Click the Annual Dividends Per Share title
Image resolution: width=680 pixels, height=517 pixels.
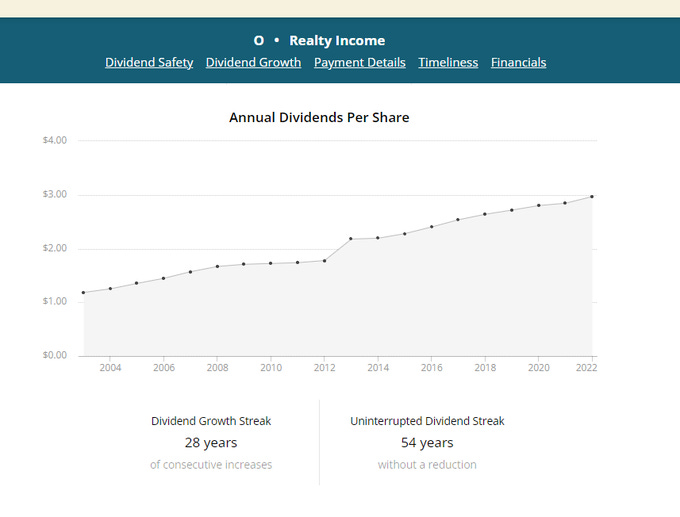pyautogui.click(x=319, y=118)
